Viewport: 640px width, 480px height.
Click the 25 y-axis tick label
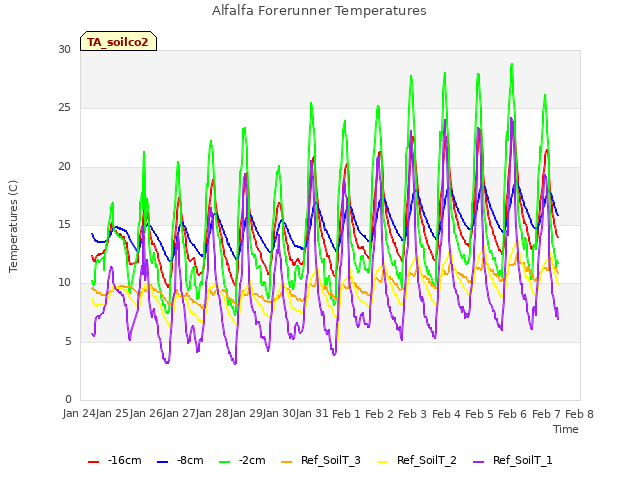pos(64,108)
